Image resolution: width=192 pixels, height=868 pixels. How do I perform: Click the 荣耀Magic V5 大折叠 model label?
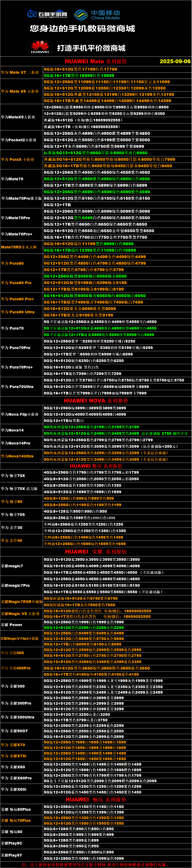[20, 614]
